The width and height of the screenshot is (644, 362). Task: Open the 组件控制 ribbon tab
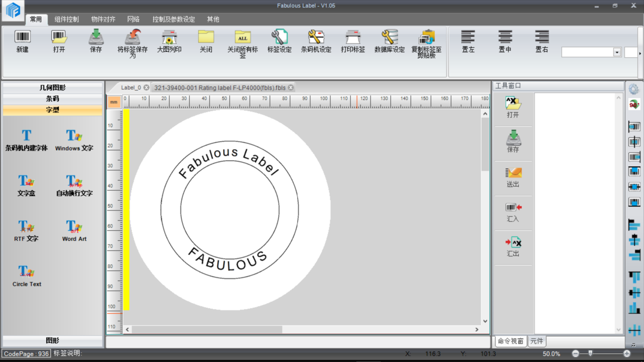[66, 19]
